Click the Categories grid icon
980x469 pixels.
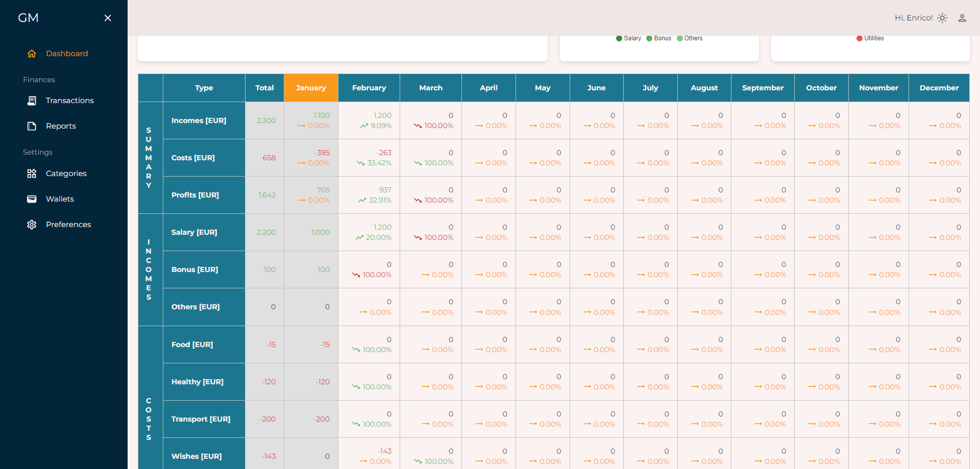click(x=32, y=174)
